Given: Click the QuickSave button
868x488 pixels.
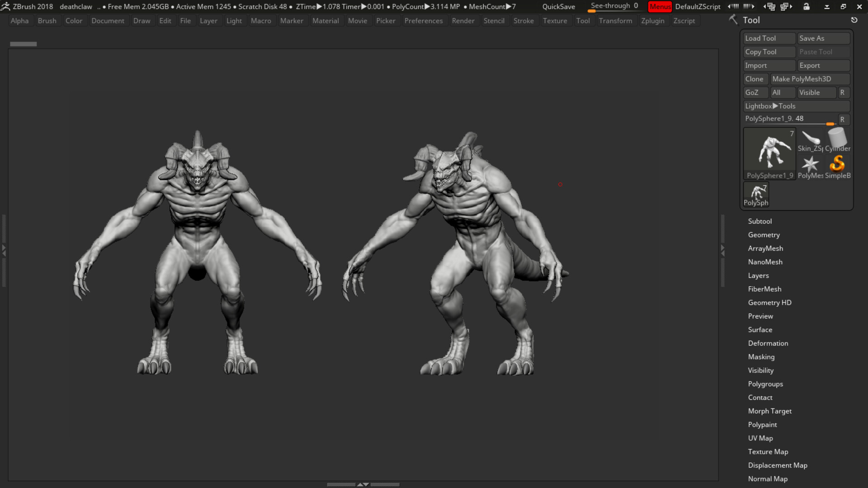Looking at the screenshot, I should click(558, 6).
